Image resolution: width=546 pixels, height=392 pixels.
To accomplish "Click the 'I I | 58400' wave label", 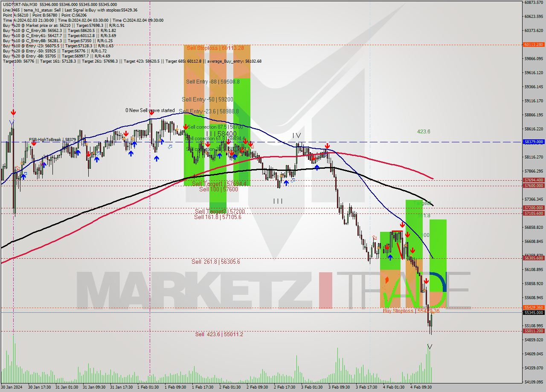I will pyautogui.click(x=221, y=134).
